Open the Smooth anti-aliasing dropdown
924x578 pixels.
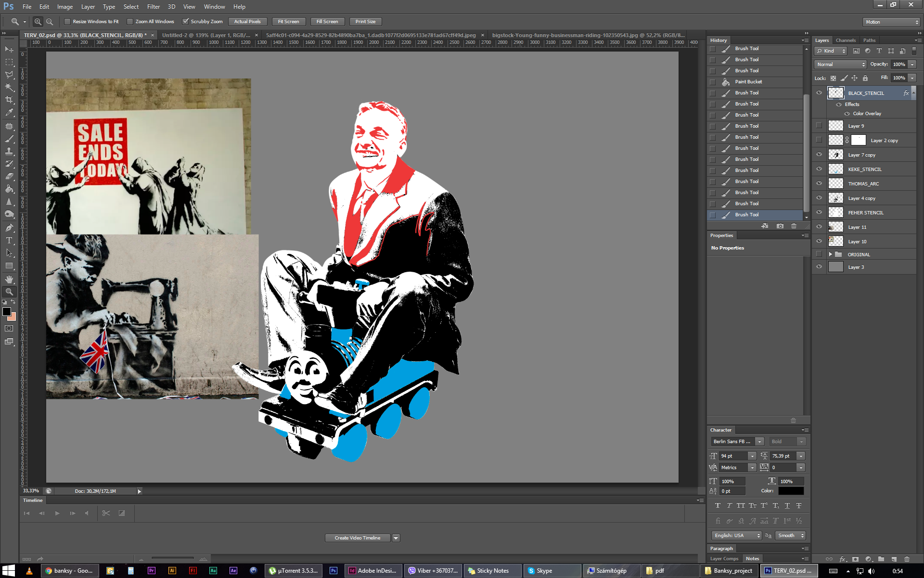click(790, 536)
